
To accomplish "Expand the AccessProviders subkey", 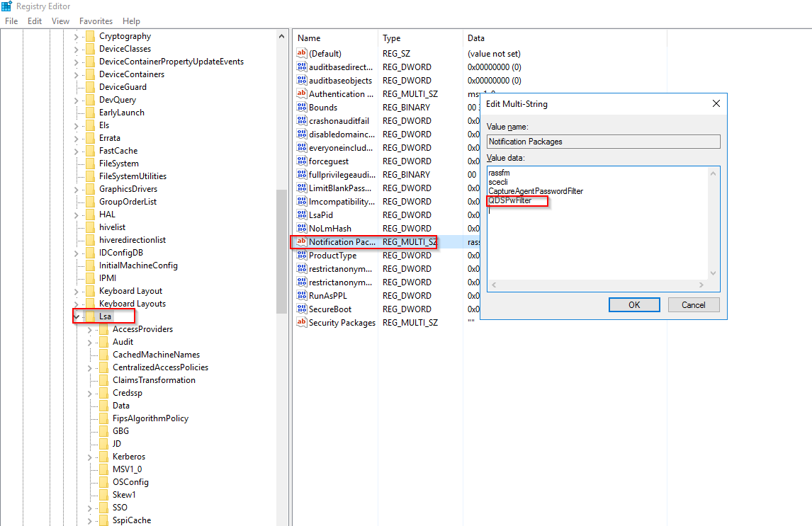I will coord(89,329).
